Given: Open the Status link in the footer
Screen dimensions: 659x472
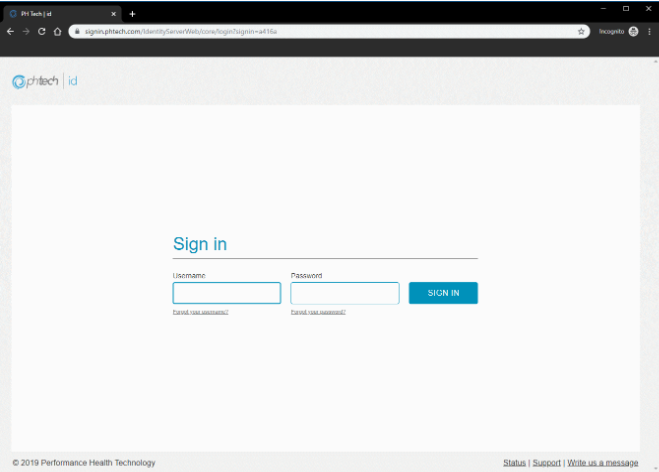Looking at the screenshot, I should [x=514, y=463].
